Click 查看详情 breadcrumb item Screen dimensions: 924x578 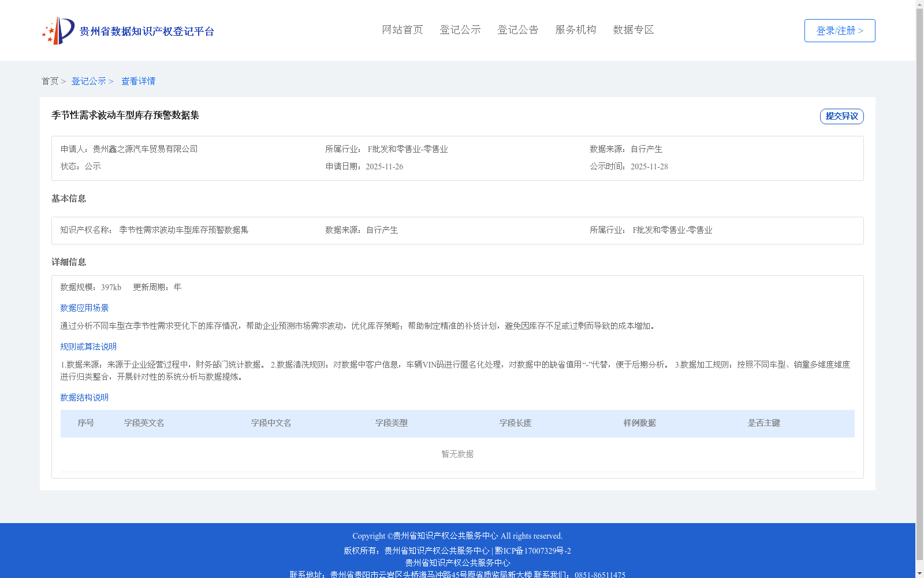[138, 81]
